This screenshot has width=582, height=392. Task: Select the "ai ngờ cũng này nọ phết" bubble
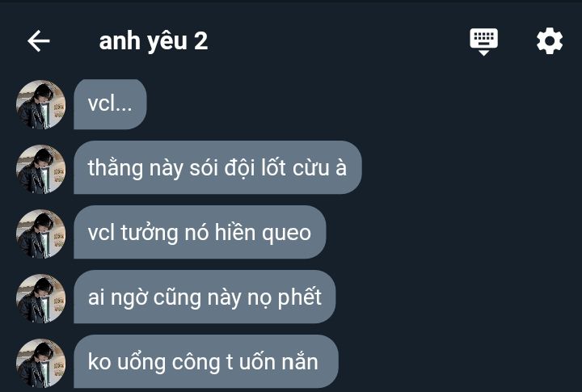coord(205,297)
